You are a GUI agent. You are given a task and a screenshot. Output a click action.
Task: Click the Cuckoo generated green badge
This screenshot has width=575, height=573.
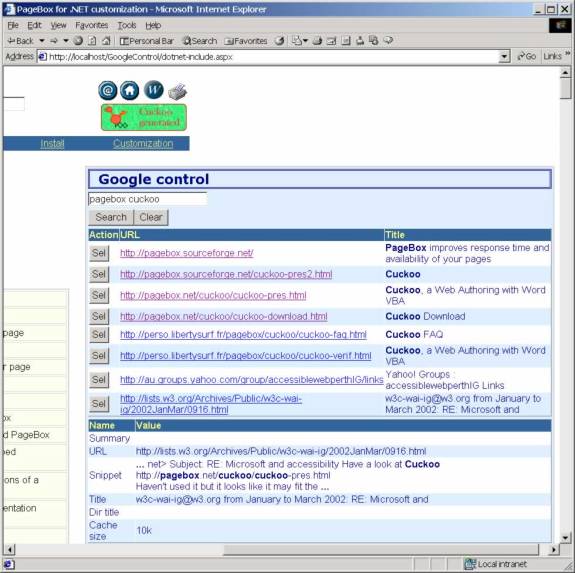pyautogui.click(x=144, y=117)
